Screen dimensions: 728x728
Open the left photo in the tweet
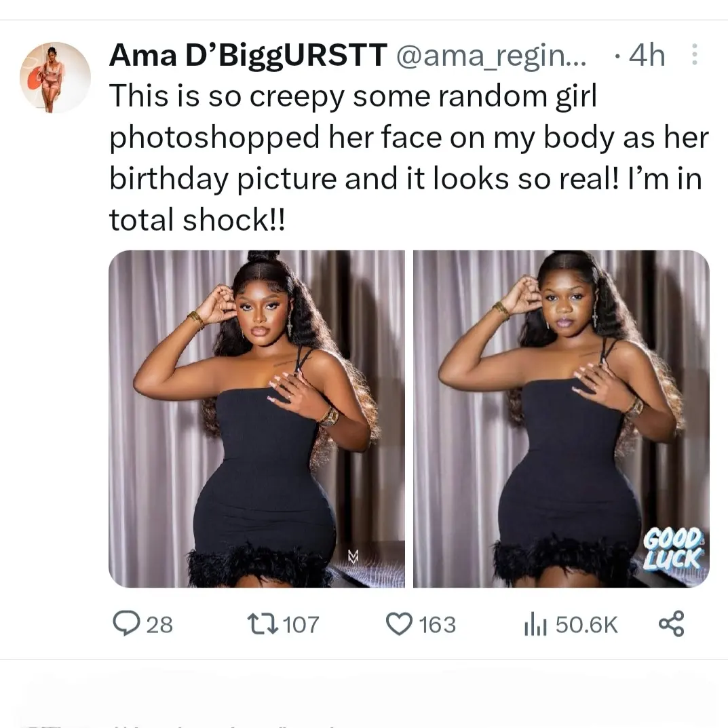click(x=256, y=419)
